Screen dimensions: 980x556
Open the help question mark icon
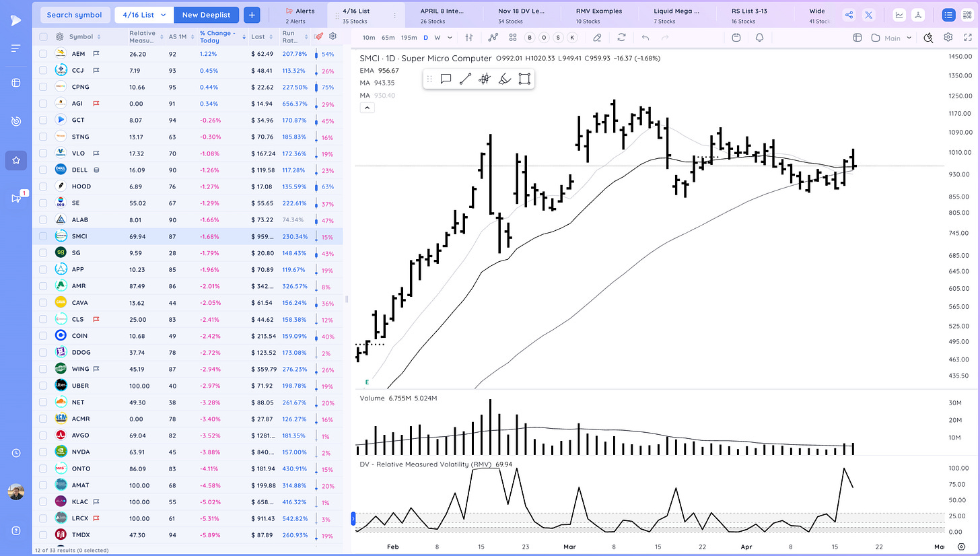tap(15, 531)
